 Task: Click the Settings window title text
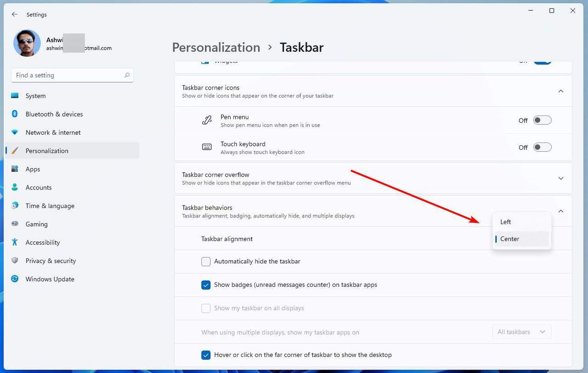tap(37, 15)
